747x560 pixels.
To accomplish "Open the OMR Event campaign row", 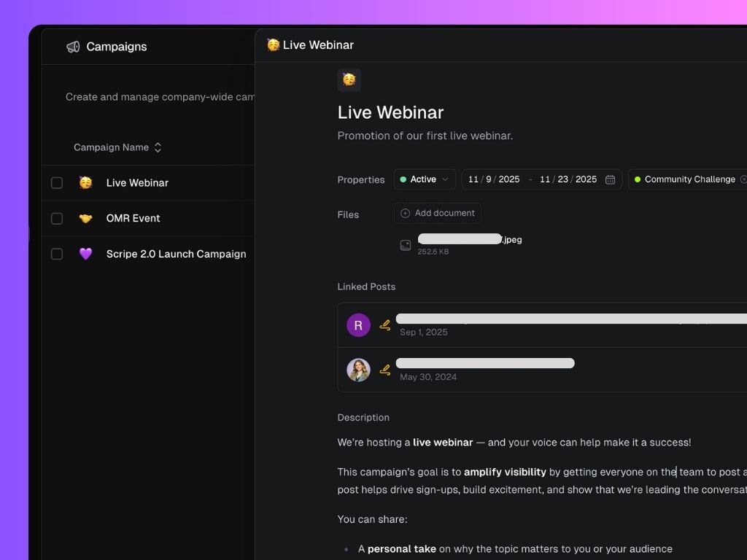I will coord(148,219).
